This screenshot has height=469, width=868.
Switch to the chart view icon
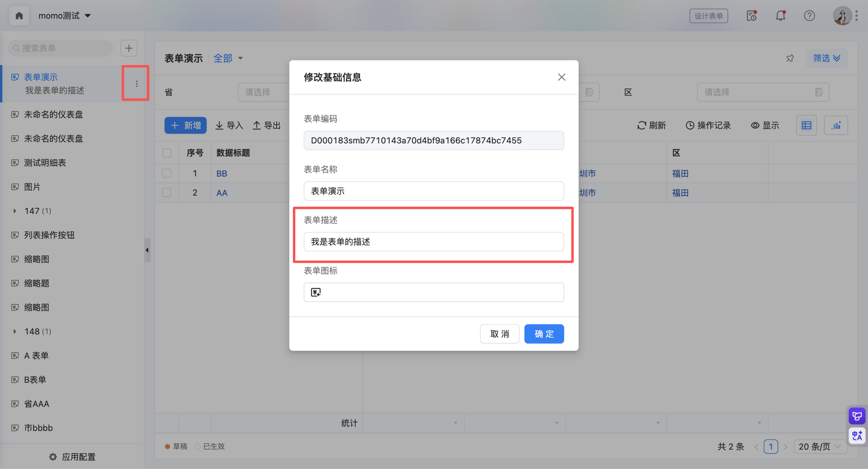[836, 125]
